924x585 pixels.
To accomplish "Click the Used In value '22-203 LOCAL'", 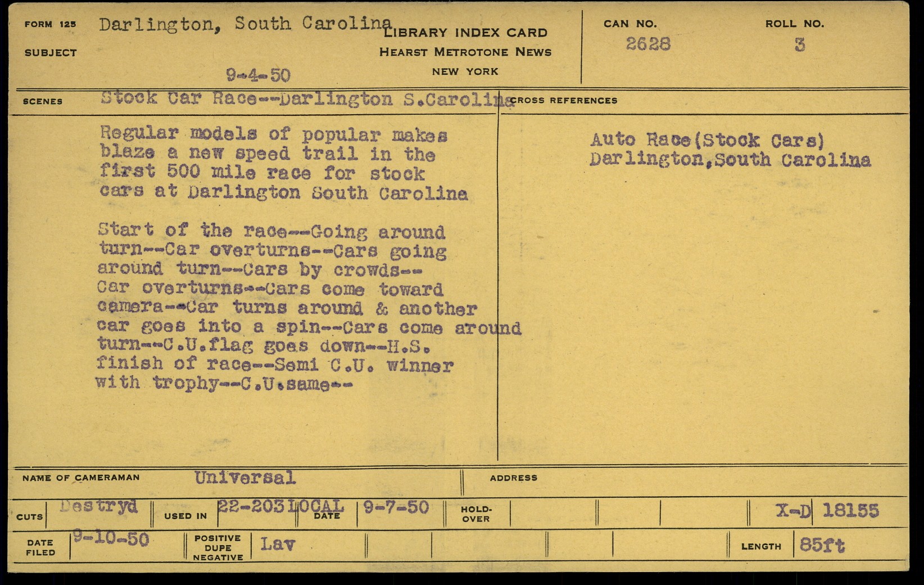I will [280, 506].
